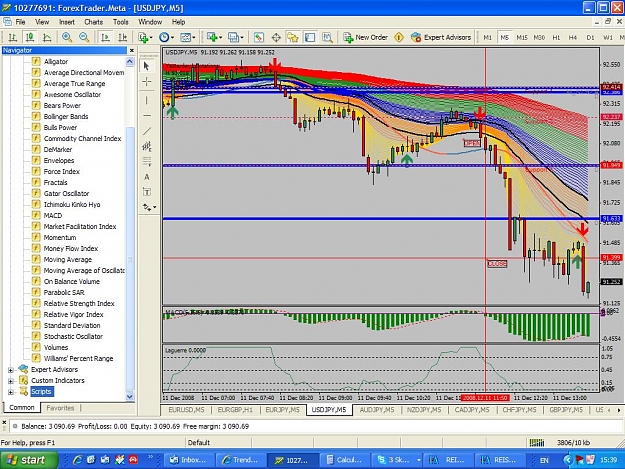Open the File menu
625x469 pixels.
(x=20, y=22)
